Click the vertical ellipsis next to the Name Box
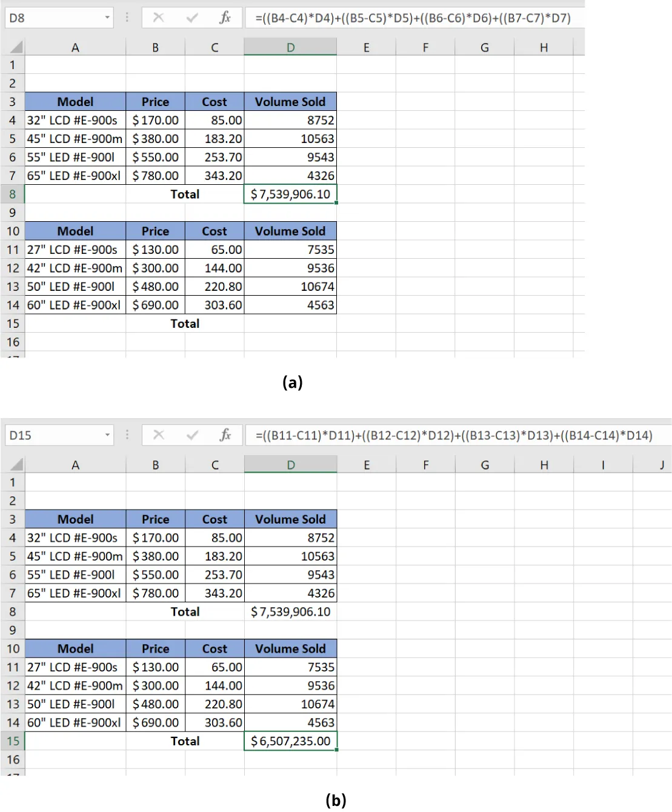672x812 pixels. point(127,18)
